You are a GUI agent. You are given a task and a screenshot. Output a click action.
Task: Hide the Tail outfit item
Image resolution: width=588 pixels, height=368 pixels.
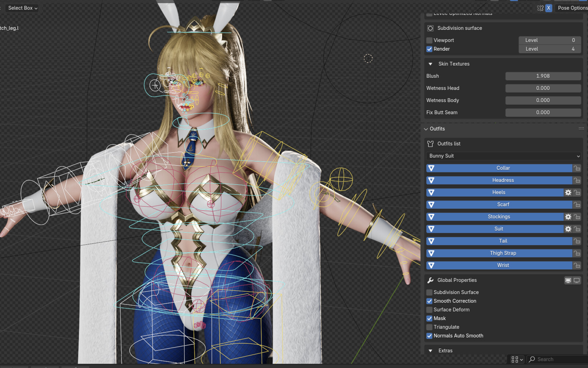431,241
